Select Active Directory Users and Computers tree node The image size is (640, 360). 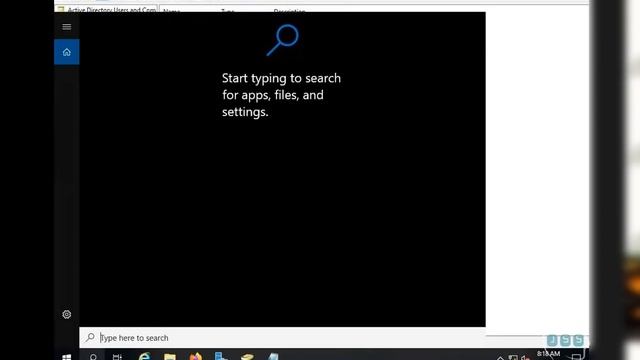(107, 9)
